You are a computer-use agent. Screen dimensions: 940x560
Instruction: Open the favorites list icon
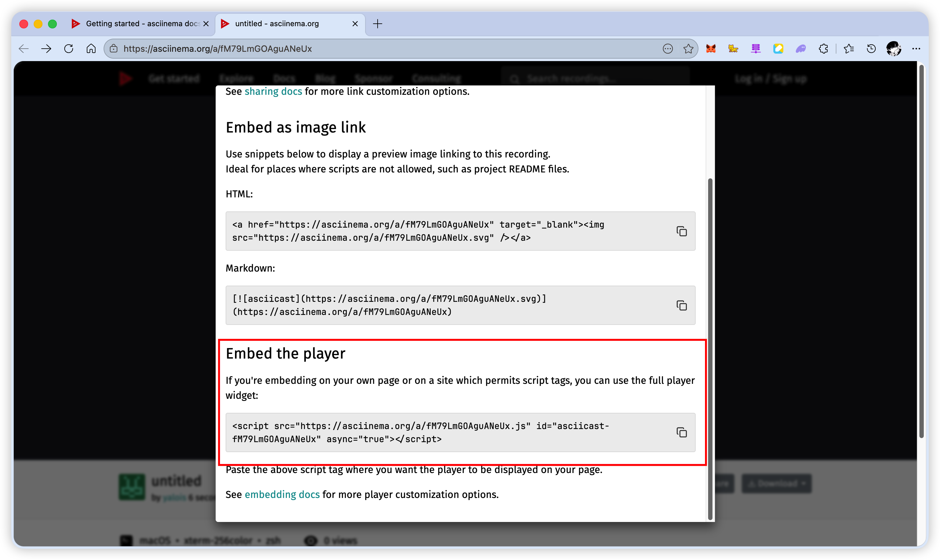(849, 49)
